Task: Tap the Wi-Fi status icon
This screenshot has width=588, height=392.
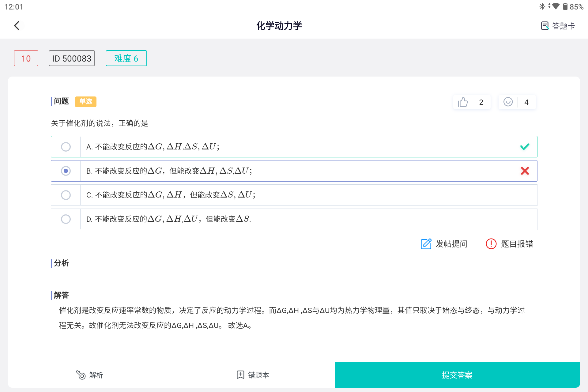Action: click(556, 6)
